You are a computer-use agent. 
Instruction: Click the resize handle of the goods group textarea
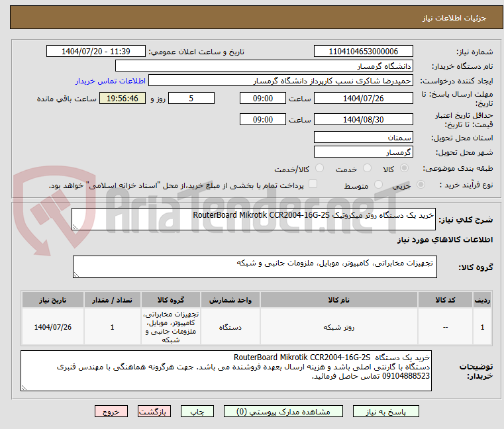coord(77,275)
